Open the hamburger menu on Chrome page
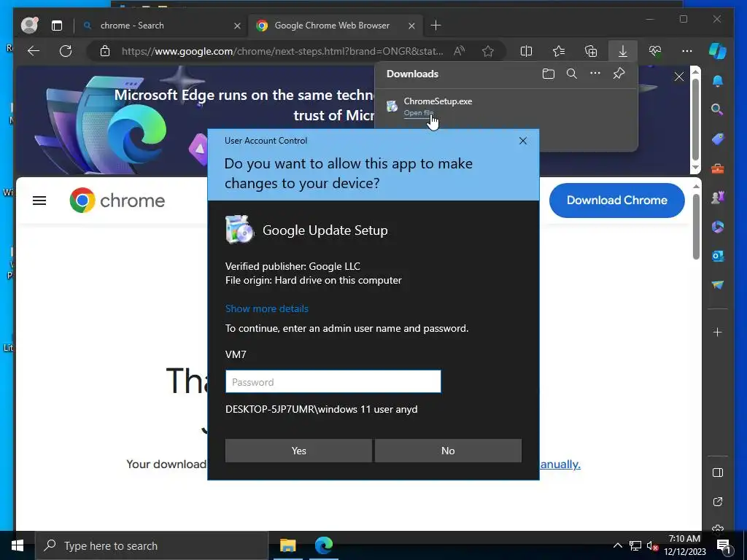This screenshot has height=560, width=747. (x=39, y=201)
